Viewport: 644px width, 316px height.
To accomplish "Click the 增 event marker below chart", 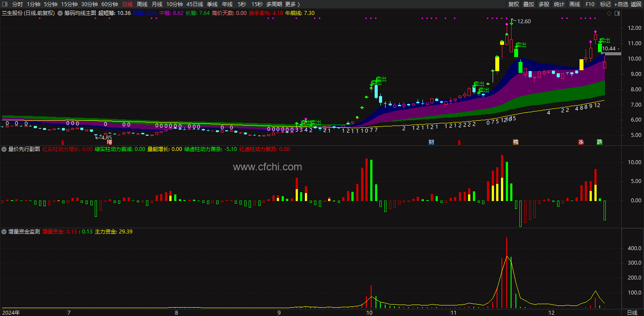I will click(110, 142).
